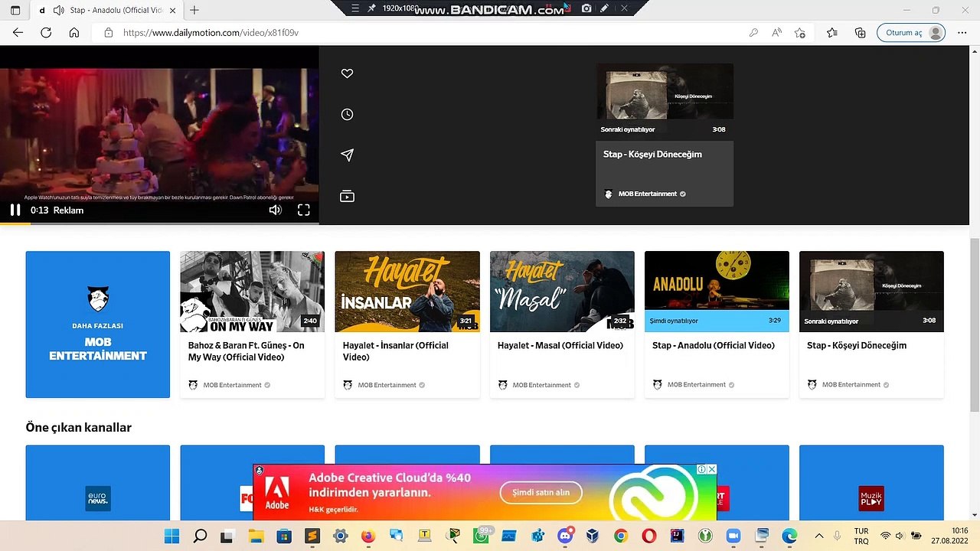Like the video with heart icon
This screenshot has width=980, height=551.
pos(347,73)
